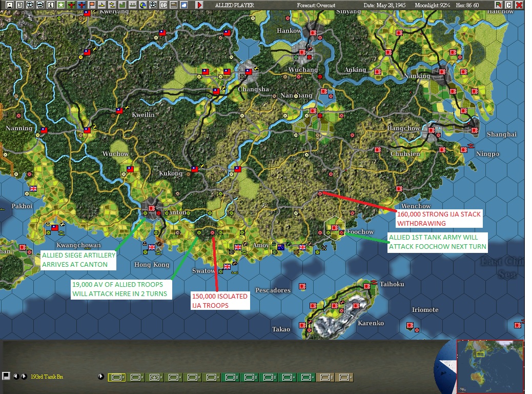532x394 pixels.
Task: Select the Chinese flag unit at Wuchow
Action: click(130, 169)
